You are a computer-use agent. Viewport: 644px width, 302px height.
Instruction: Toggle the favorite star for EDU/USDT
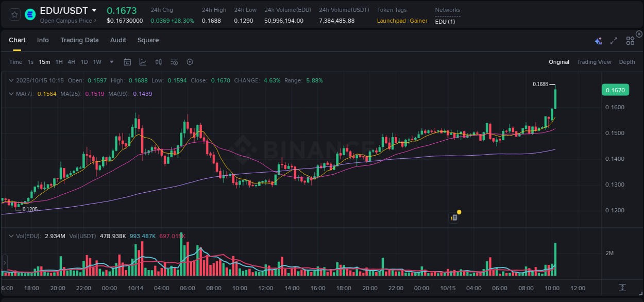coord(14,14)
